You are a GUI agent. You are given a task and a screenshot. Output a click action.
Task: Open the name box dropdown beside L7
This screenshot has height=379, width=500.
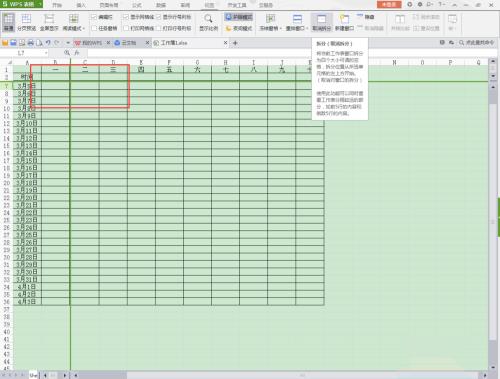(46, 53)
